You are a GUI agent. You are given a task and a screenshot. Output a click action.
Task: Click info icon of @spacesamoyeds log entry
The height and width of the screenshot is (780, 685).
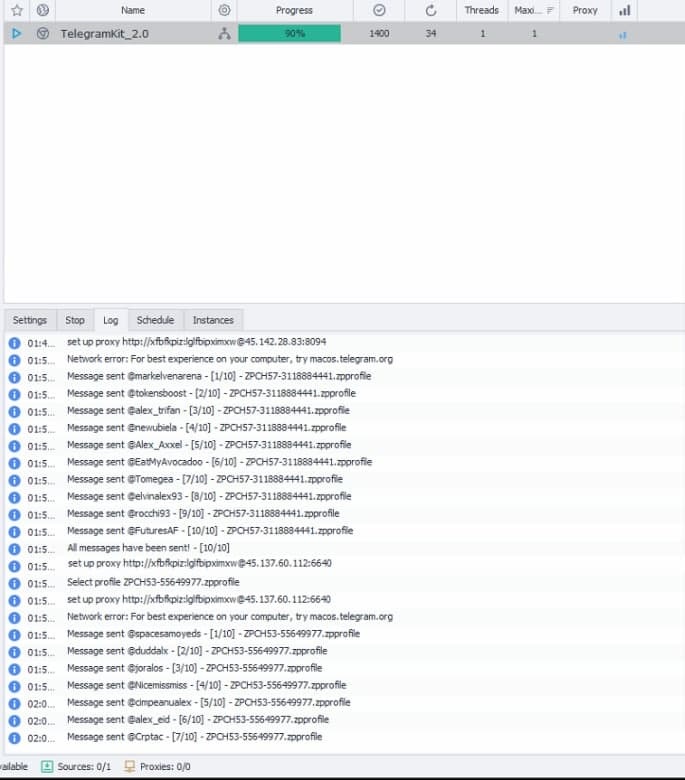pos(14,635)
